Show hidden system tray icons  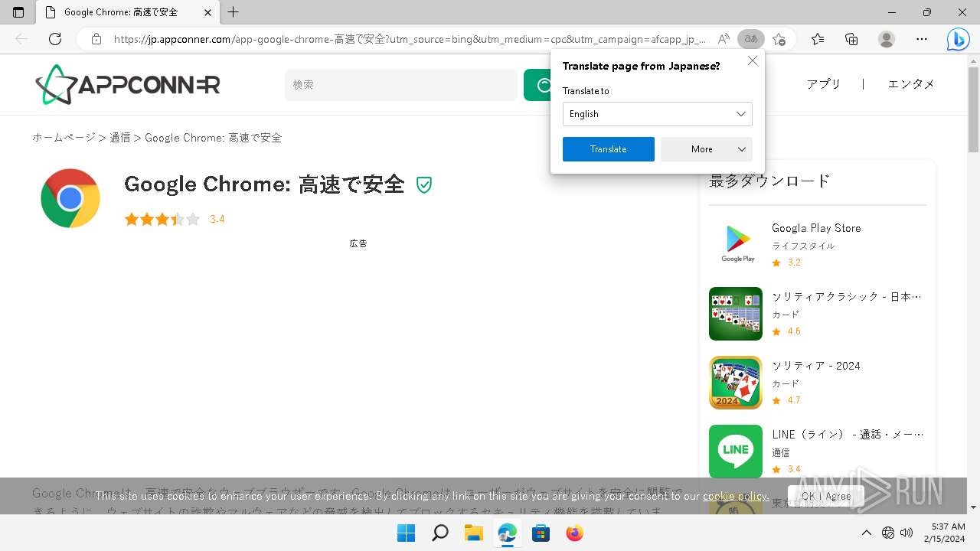[866, 533]
